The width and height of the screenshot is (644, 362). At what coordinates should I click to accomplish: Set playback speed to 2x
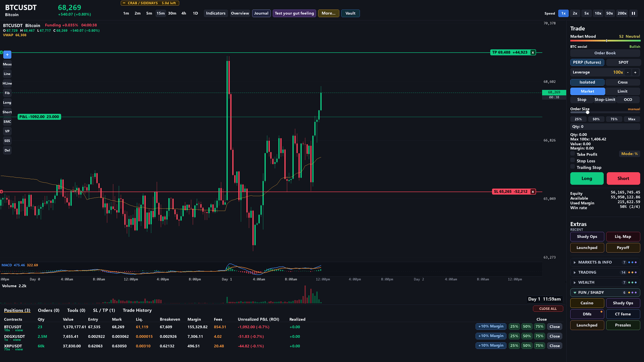click(x=575, y=13)
